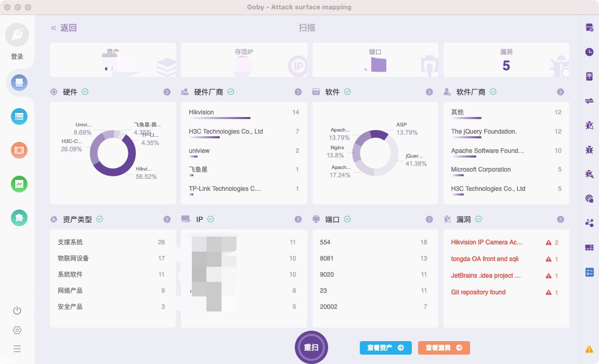The height and width of the screenshot is (364, 599).
Task: Open the orange vulnerability icon in sidebar
Action: click(x=19, y=150)
